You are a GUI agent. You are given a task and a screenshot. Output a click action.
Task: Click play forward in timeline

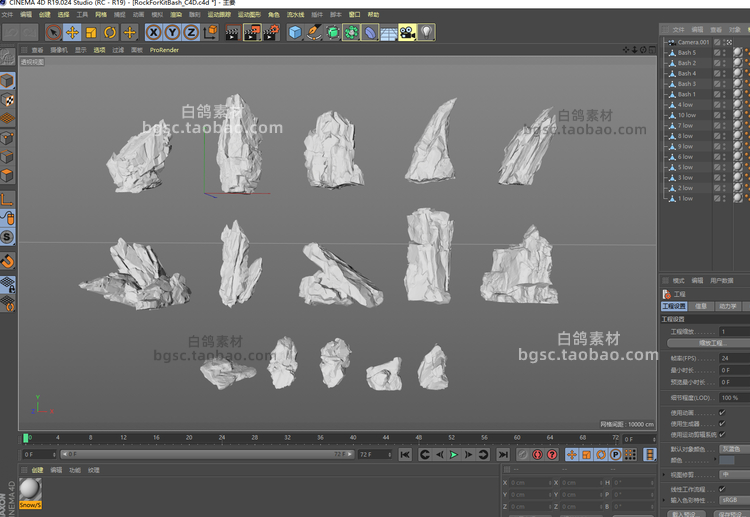(x=453, y=455)
